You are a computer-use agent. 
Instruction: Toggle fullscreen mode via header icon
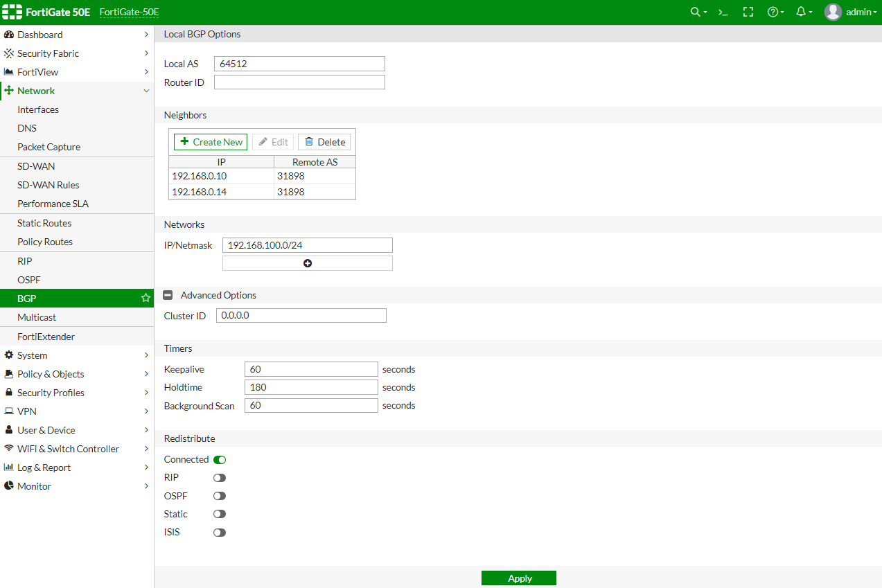pyautogui.click(x=748, y=12)
